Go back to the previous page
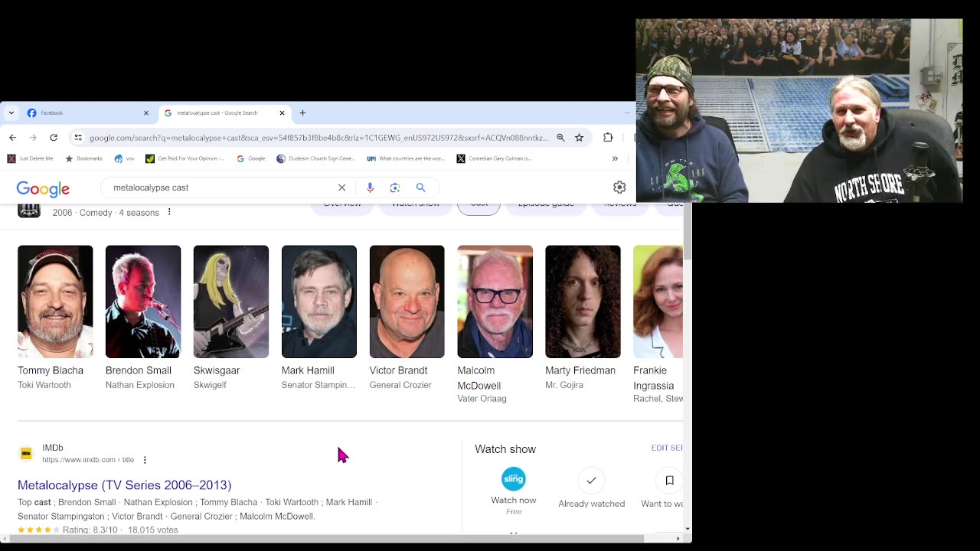 click(x=12, y=138)
